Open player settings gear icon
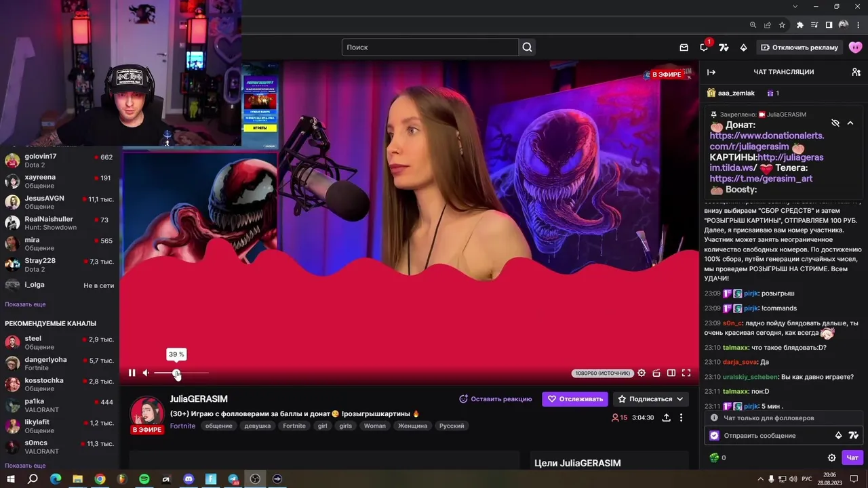This screenshot has height=488, width=868. 642,373
